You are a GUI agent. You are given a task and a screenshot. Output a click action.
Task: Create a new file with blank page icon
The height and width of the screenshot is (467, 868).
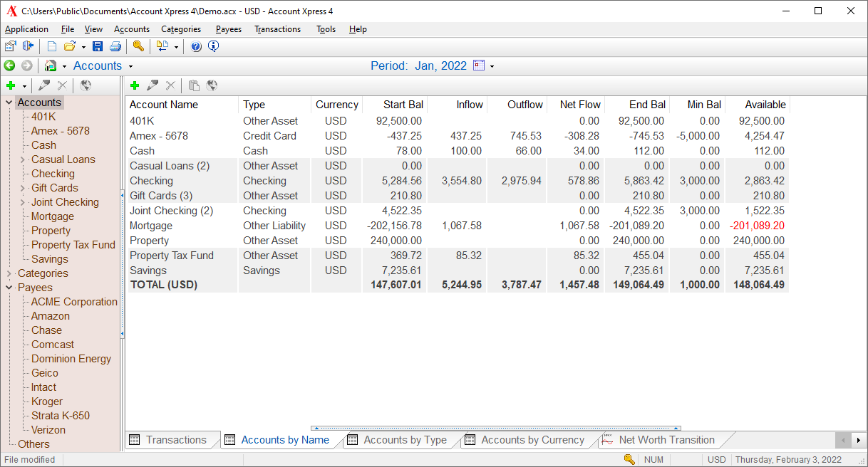pos(51,47)
